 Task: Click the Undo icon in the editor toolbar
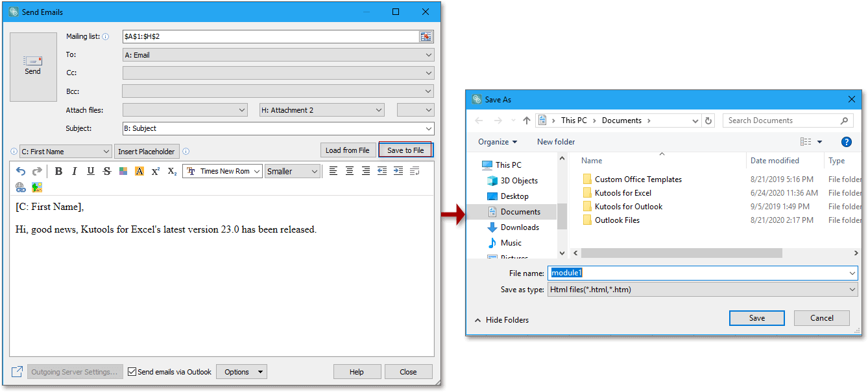coord(21,170)
